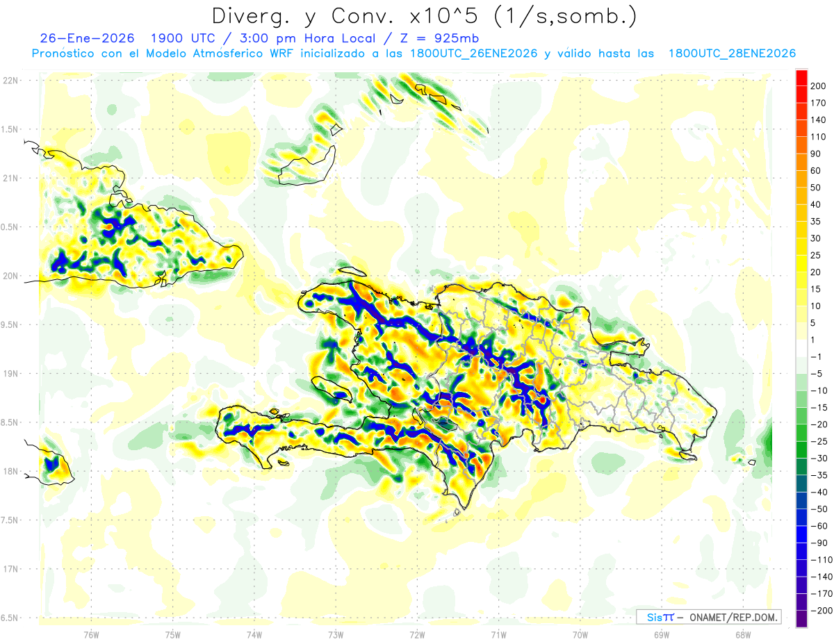Click the white swatch between 1 and -1

pos(801,349)
